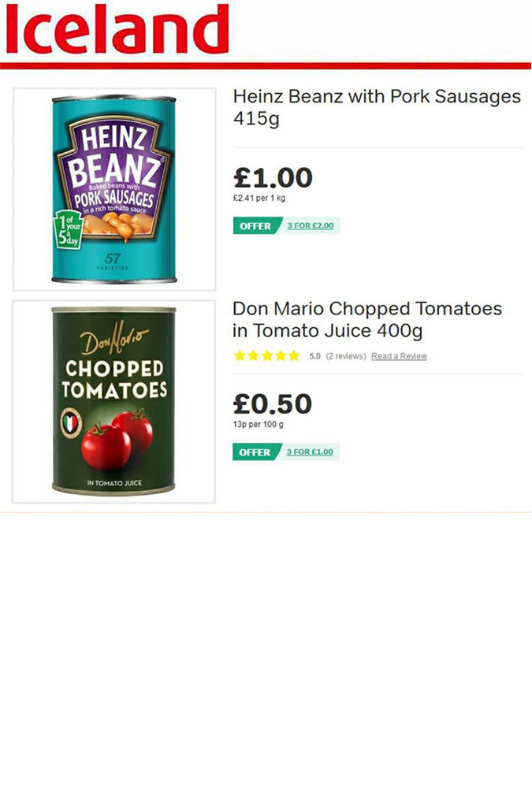Select the 3 FOR £2.00 offer link
Image resolution: width=532 pixels, height=788 pixels.
(x=311, y=225)
